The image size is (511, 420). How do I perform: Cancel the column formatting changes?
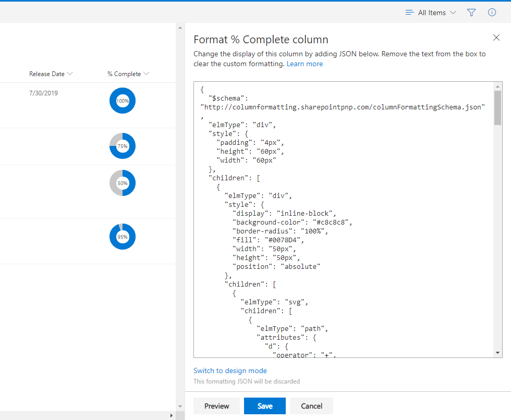[x=311, y=406]
